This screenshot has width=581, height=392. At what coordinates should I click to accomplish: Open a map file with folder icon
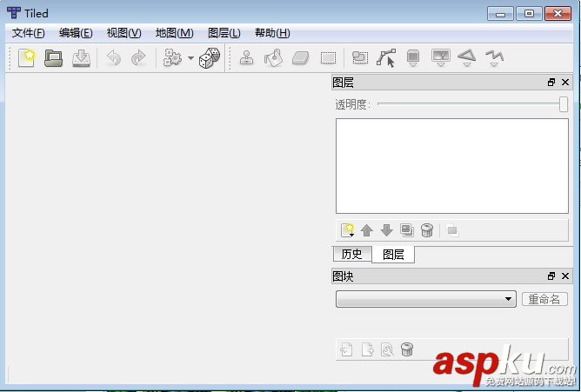[x=54, y=58]
